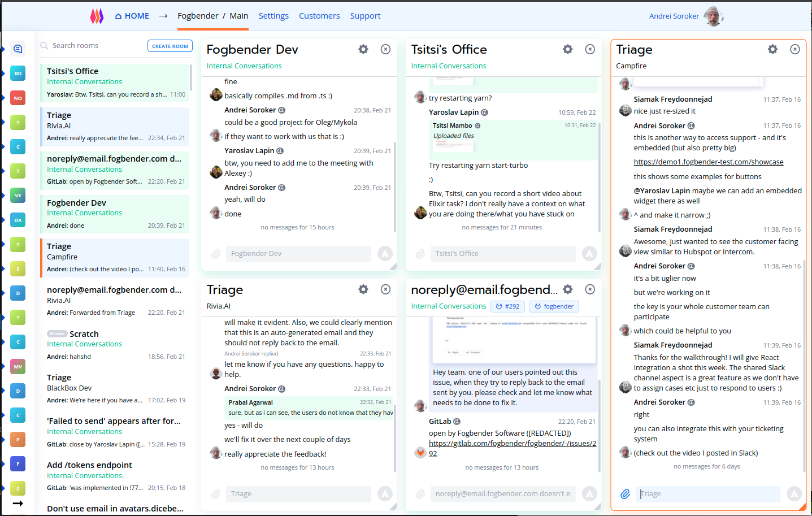Expand sidebar with bottom arrow icon
This screenshot has height=516, width=812.
18,503
